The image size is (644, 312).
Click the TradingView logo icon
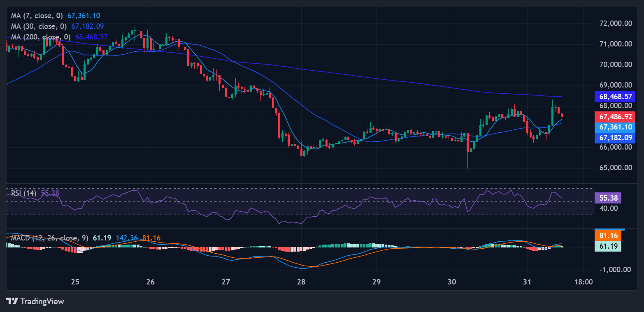[x=12, y=301]
